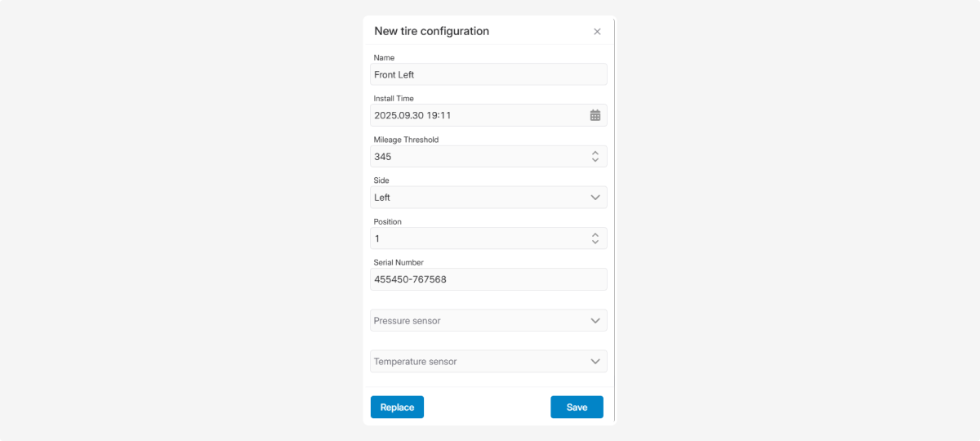Image resolution: width=980 pixels, height=441 pixels.
Task: Click the New tire configuration title
Action: click(x=431, y=31)
